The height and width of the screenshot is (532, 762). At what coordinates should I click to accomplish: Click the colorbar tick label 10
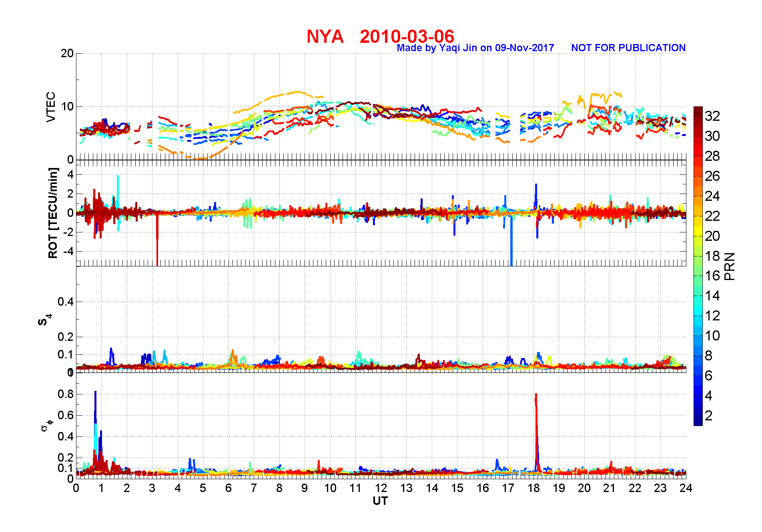coord(712,336)
